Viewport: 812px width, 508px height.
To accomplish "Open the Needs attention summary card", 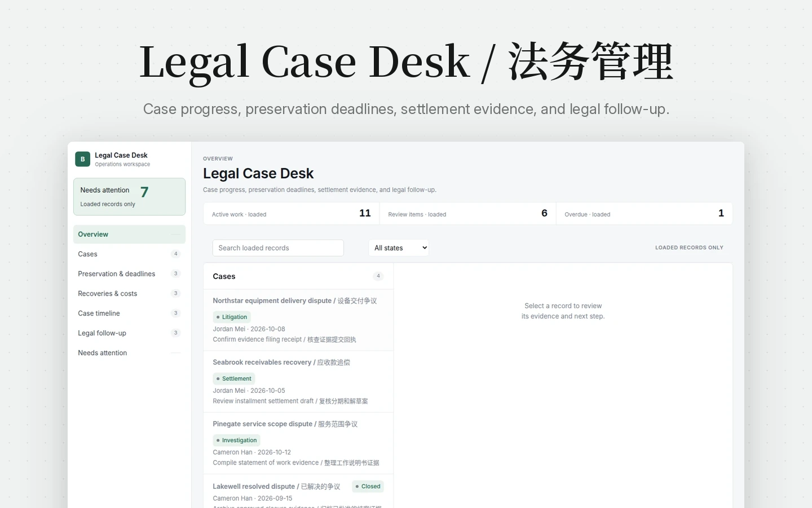I will (129, 196).
